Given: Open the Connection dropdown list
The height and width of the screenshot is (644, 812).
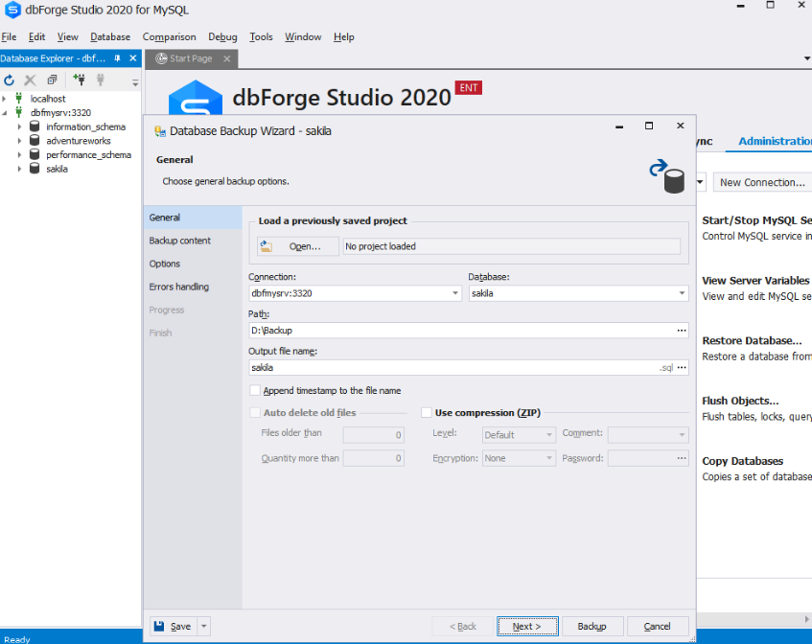Looking at the screenshot, I should [455, 293].
